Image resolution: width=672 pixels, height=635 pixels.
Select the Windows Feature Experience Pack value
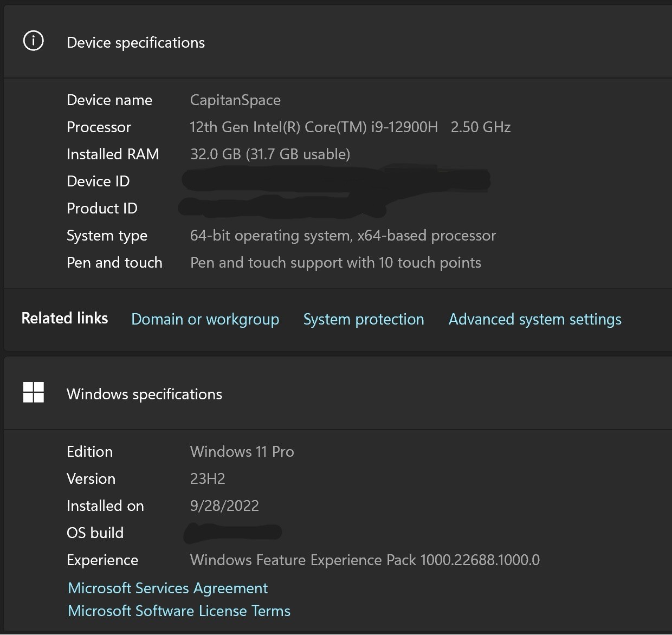coord(365,560)
